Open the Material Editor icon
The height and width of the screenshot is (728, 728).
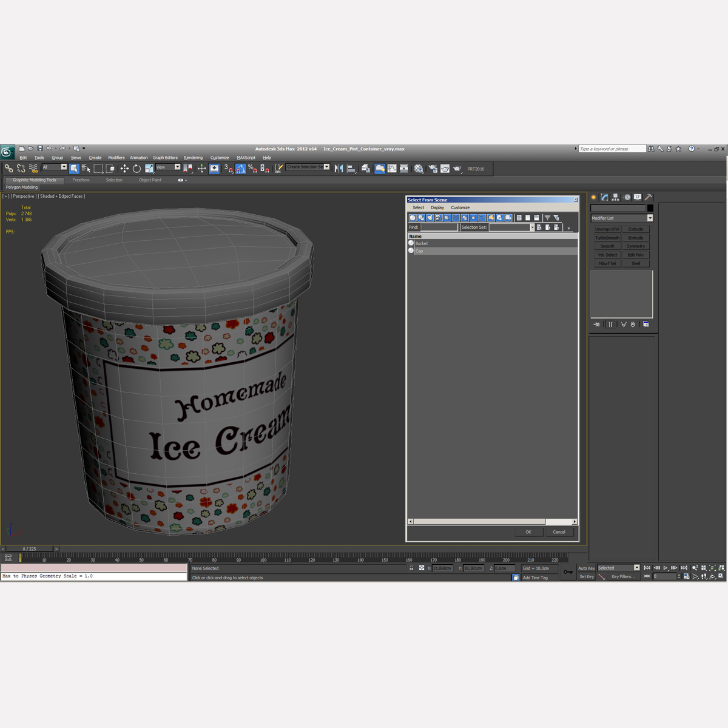419,169
